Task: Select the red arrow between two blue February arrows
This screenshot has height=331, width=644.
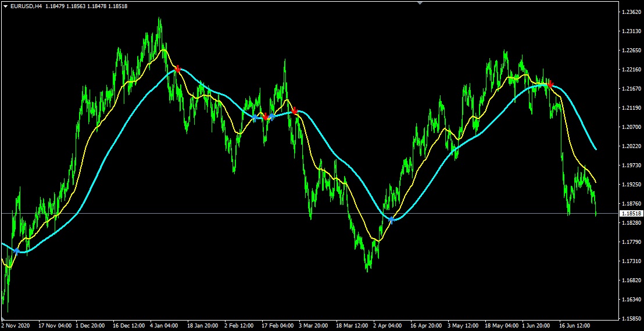Action: [x=265, y=117]
